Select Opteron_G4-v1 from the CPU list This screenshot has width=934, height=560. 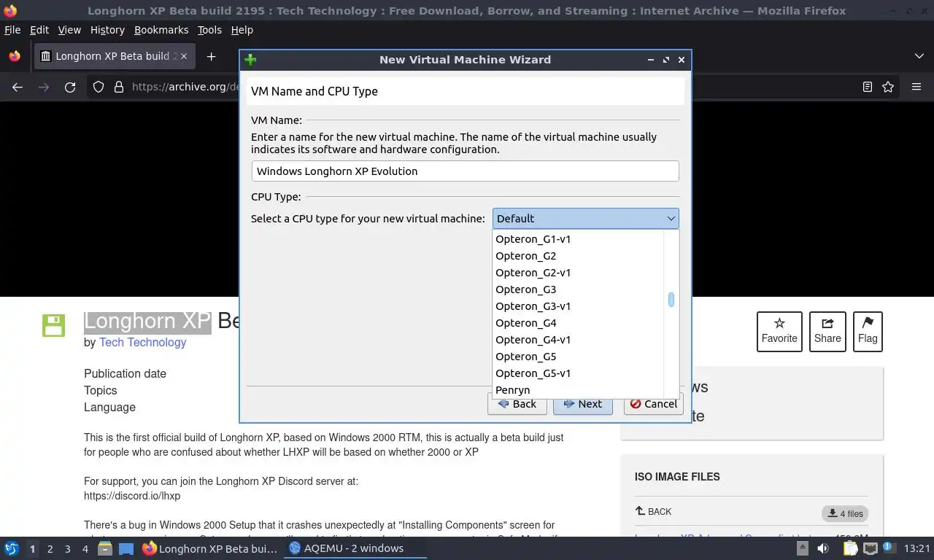[579, 340]
